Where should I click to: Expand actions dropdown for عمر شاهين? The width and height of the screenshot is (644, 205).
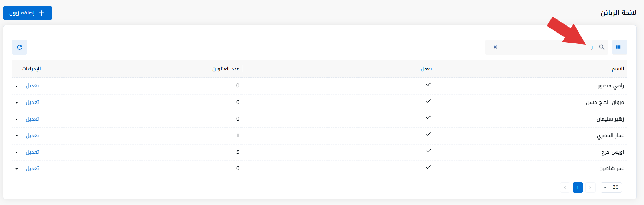(x=17, y=169)
